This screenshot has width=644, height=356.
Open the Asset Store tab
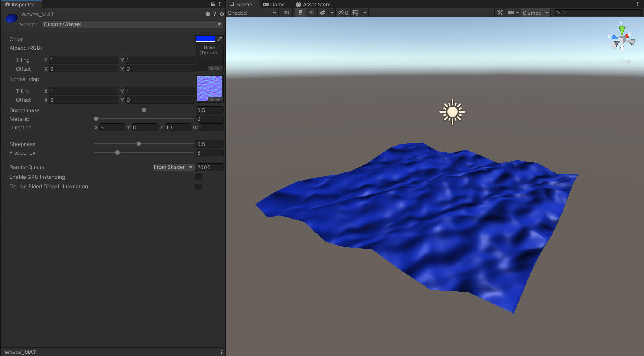(313, 4)
